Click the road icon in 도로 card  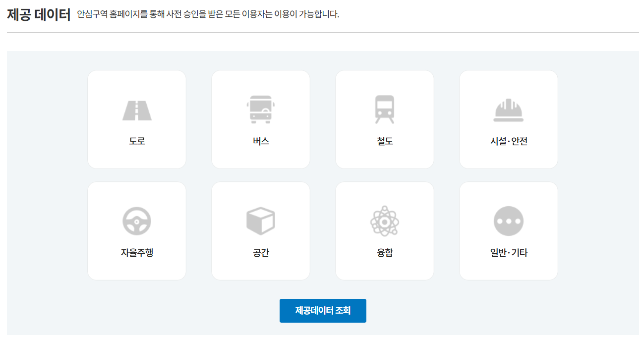(137, 111)
